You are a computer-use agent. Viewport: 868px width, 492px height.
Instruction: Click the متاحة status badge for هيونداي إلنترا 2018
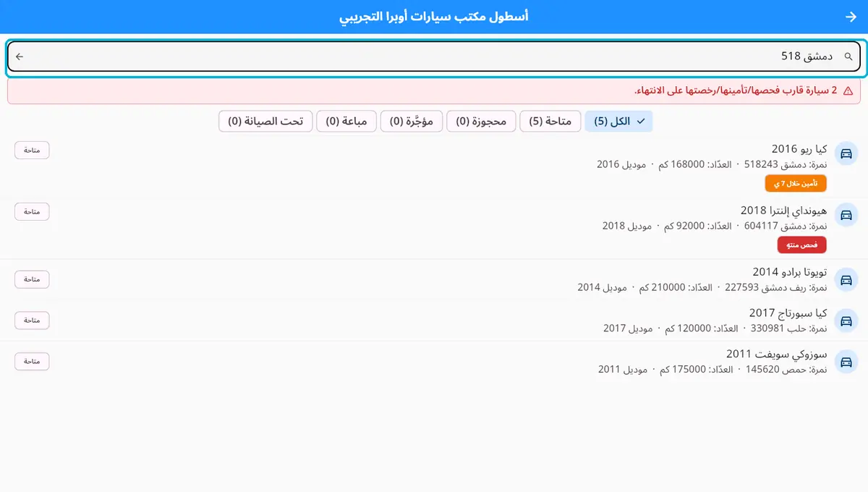coord(32,211)
